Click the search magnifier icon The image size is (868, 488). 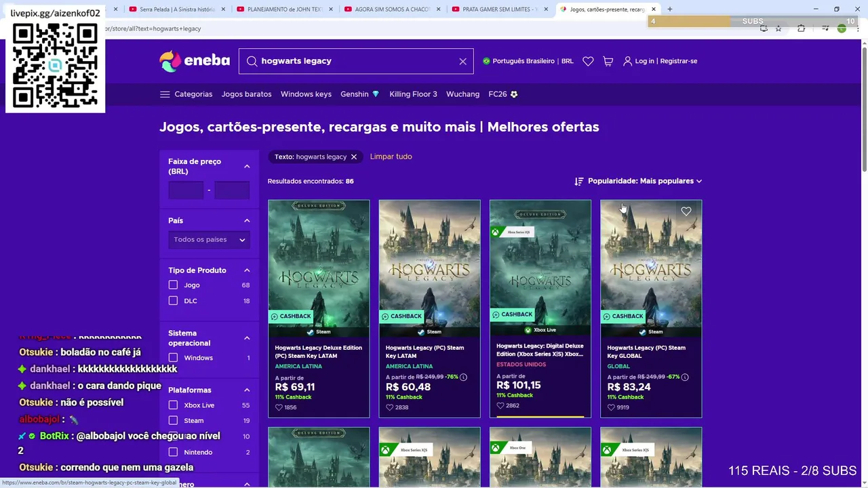(252, 61)
